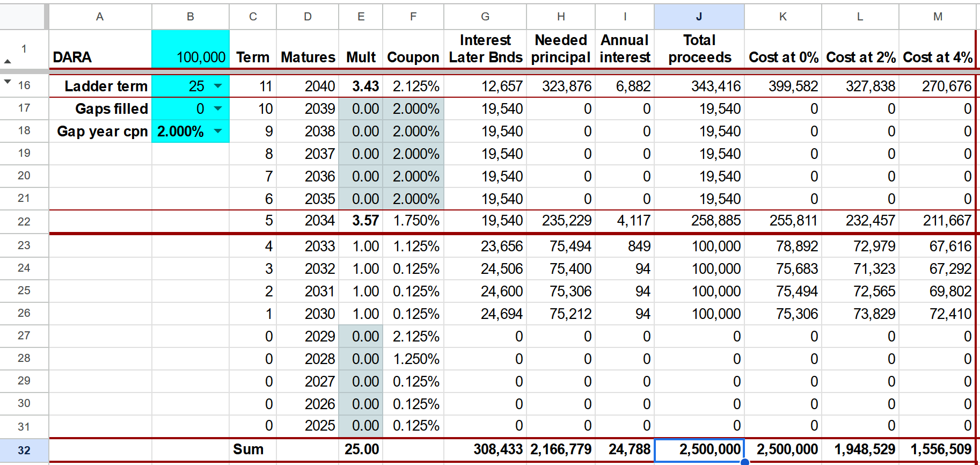
Task: Click the fill handle on the selected cell
Action: [744, 462]
